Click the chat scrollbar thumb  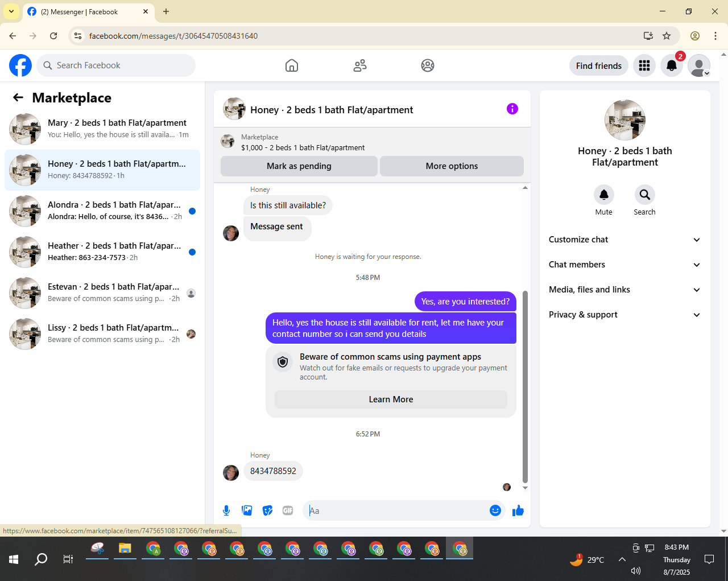[x=525, y=387]
